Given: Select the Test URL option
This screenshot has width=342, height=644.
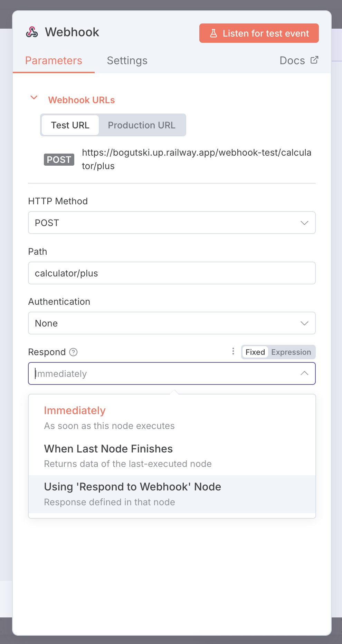Looking at the screenshot, I should [x=70, y=125].
